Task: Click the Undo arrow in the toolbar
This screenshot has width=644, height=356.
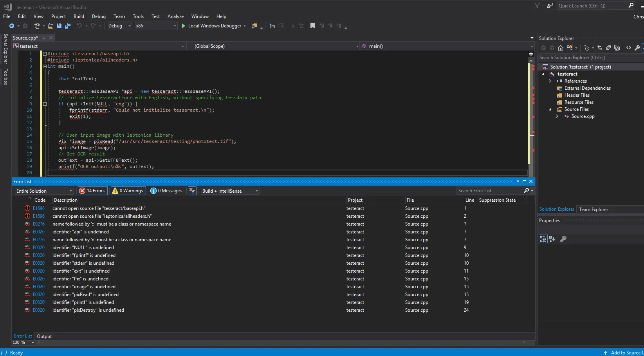Action: tap(79, 26)
